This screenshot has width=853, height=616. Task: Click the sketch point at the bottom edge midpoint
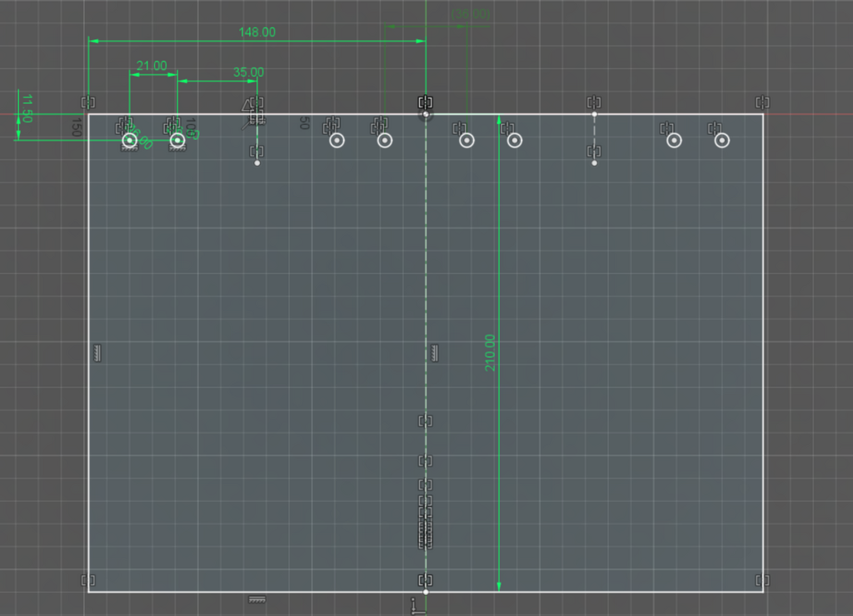[x=426, y=592]
